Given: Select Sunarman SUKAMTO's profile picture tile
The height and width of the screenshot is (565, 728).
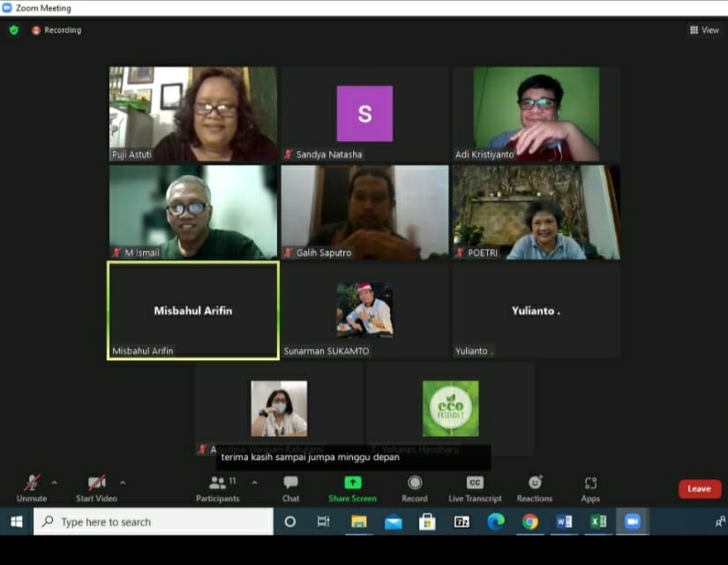Looking at the screenshot, I should [365, 311].
